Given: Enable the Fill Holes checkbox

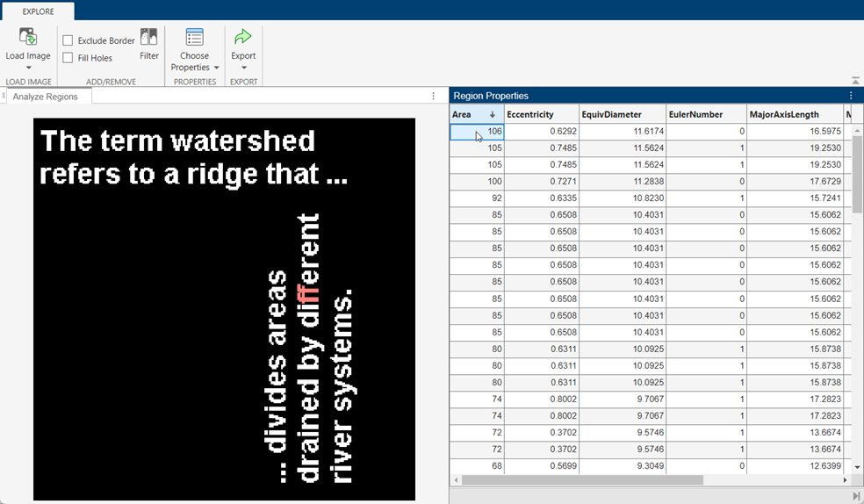Looking at the screenshot, I should [x=68, y=57].
